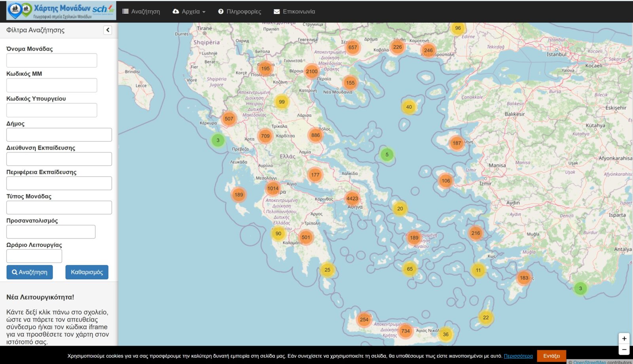Open the Αναζήτηση menu item
Image resolution: width=633 pixels, height=364 pixels.
[x=141, y=11]
